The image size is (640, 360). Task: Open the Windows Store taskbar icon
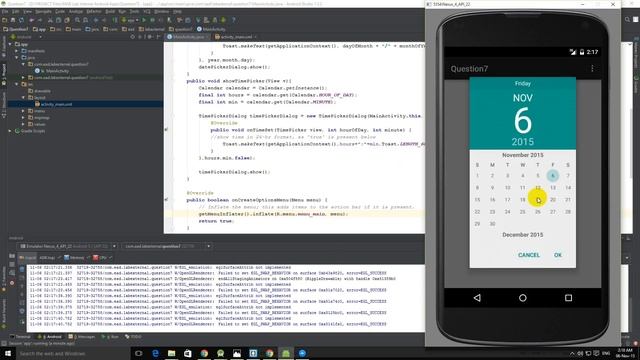[x=188, y=353]
